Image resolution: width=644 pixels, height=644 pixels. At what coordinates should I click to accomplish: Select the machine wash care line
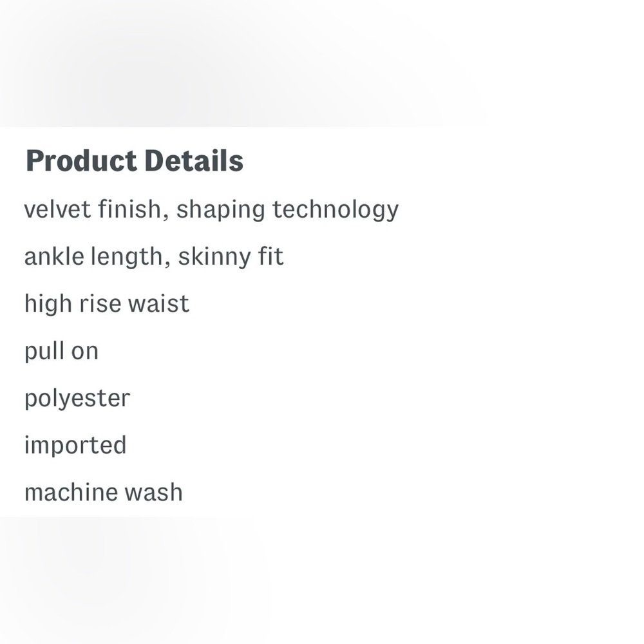(104, 493)
